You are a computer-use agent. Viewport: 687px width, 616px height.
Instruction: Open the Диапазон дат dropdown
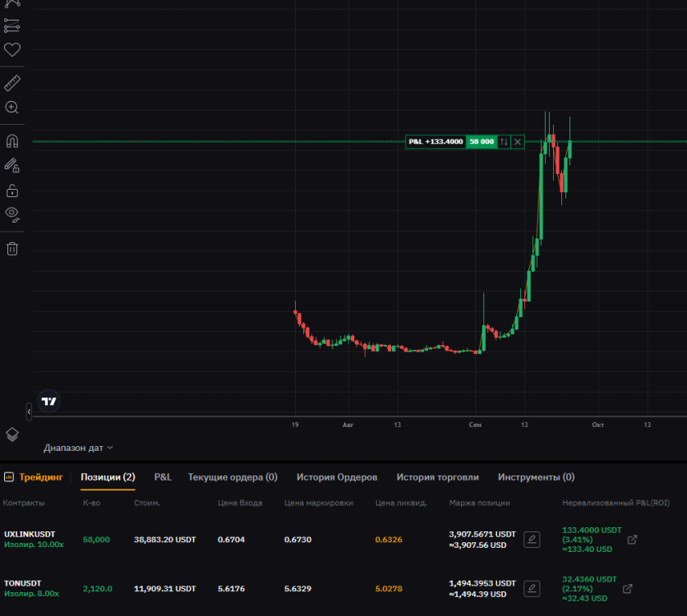78,448
